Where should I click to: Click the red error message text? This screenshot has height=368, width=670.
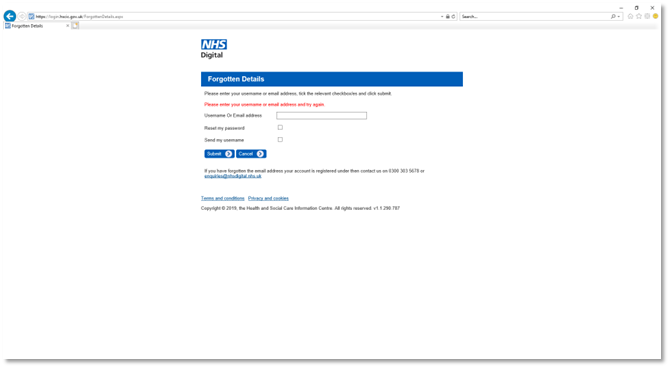tap(264, 104)
